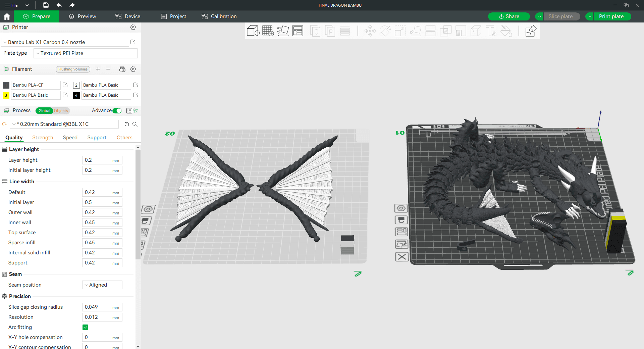
Task: Switch to the Project tab
Action: coord(173,16)
